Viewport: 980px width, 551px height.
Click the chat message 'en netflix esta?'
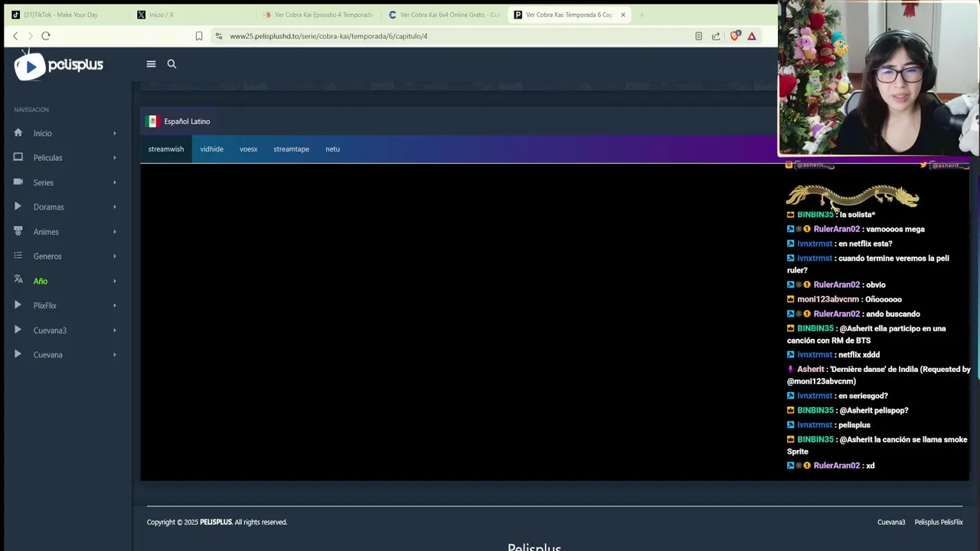[840, 243]
